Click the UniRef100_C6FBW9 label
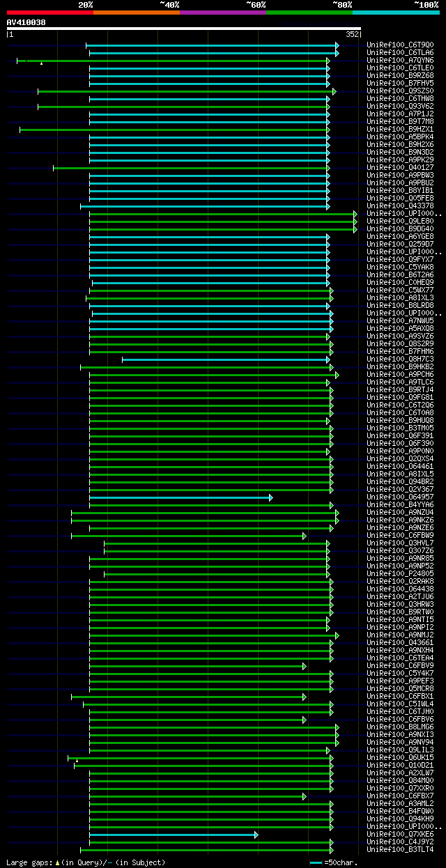 click(x=400, y=536)
